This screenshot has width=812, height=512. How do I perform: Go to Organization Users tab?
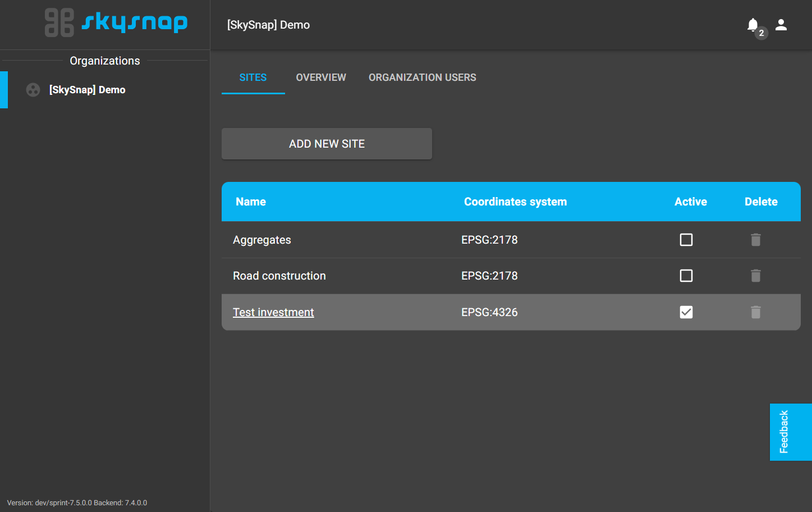(423, 77)
